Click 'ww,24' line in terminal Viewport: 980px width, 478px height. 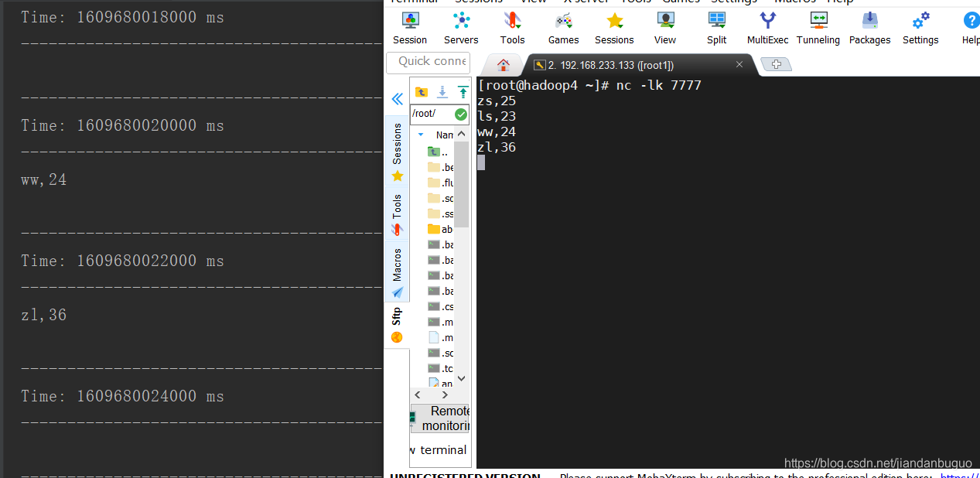pos(497,131)
